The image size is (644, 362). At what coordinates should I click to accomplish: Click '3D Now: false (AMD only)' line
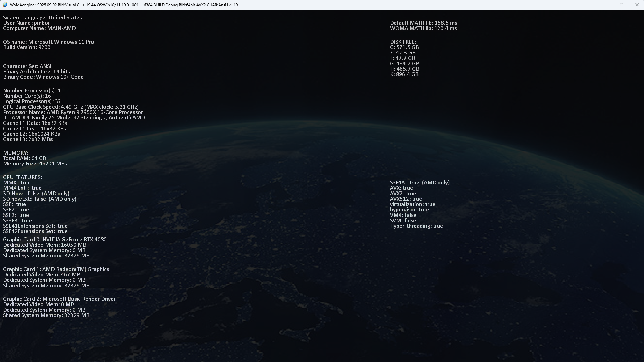[36, 194]
